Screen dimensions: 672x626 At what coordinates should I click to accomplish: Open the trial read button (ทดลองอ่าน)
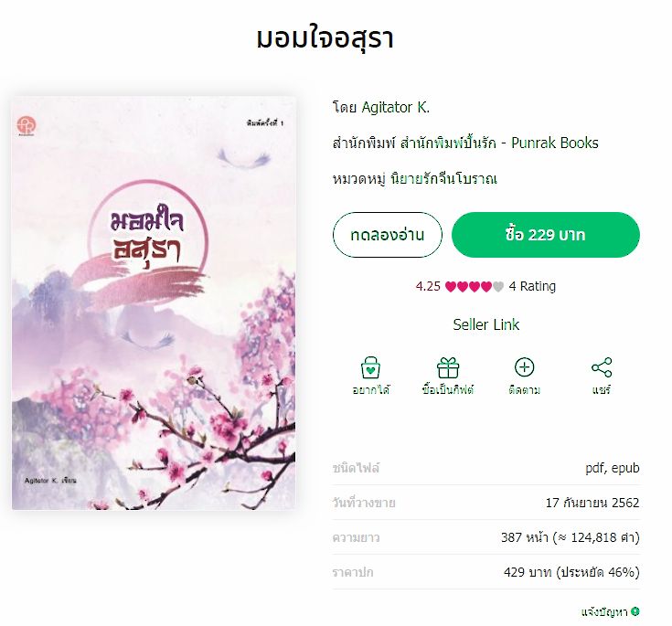pos(387,235)
